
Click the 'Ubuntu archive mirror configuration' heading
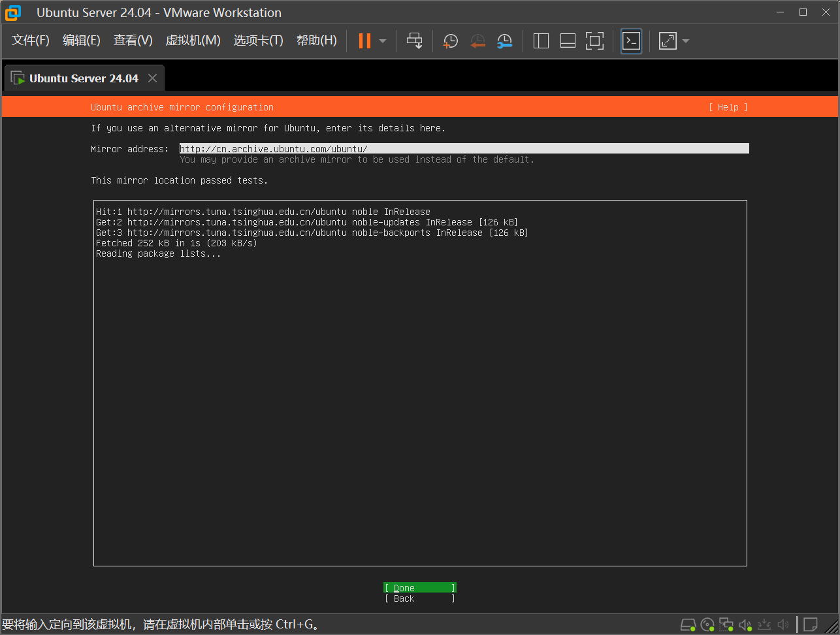[x=182, y=107]
